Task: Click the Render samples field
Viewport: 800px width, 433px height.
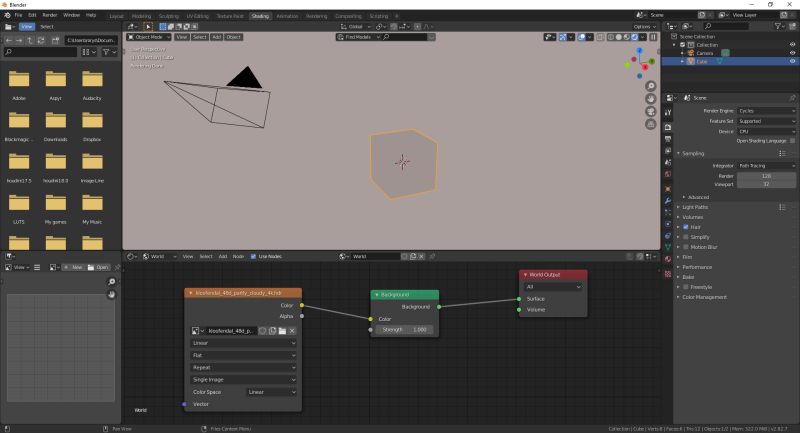Action: pyautogui.click(x=766, y=176)
